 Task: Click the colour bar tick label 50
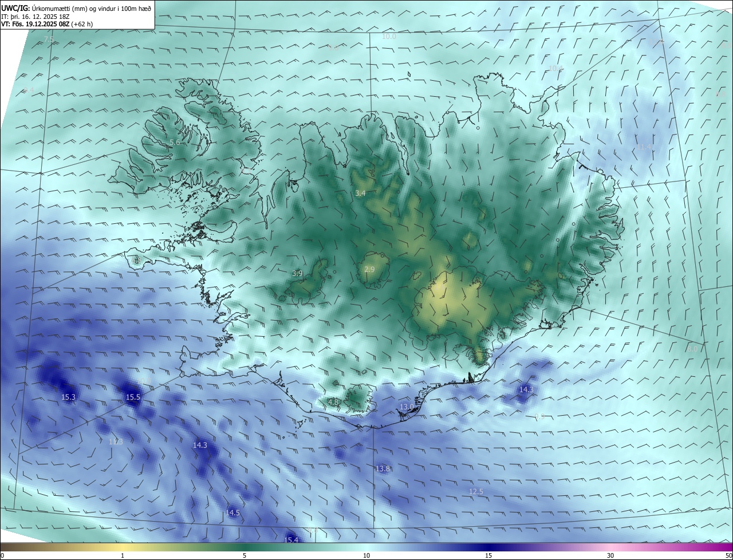point(728,556)
